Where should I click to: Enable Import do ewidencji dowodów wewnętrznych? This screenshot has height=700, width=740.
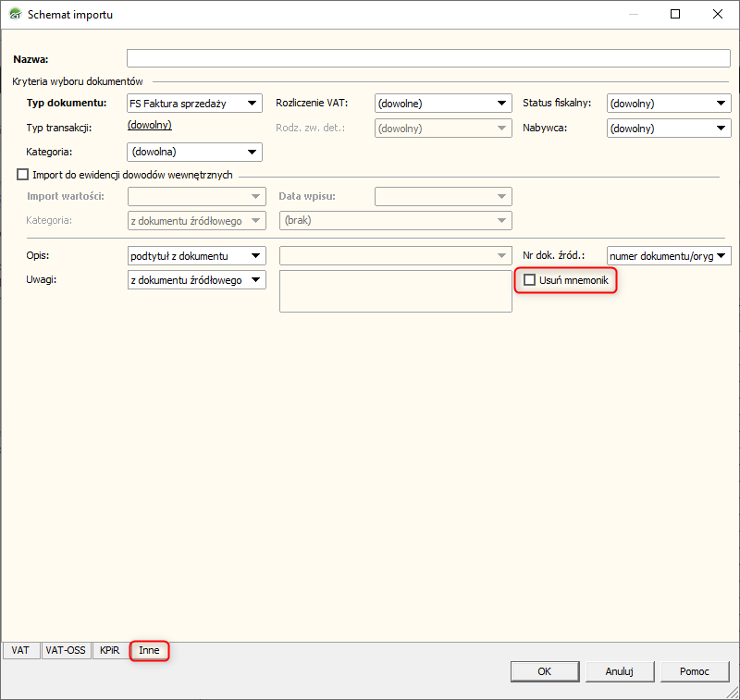22,175
